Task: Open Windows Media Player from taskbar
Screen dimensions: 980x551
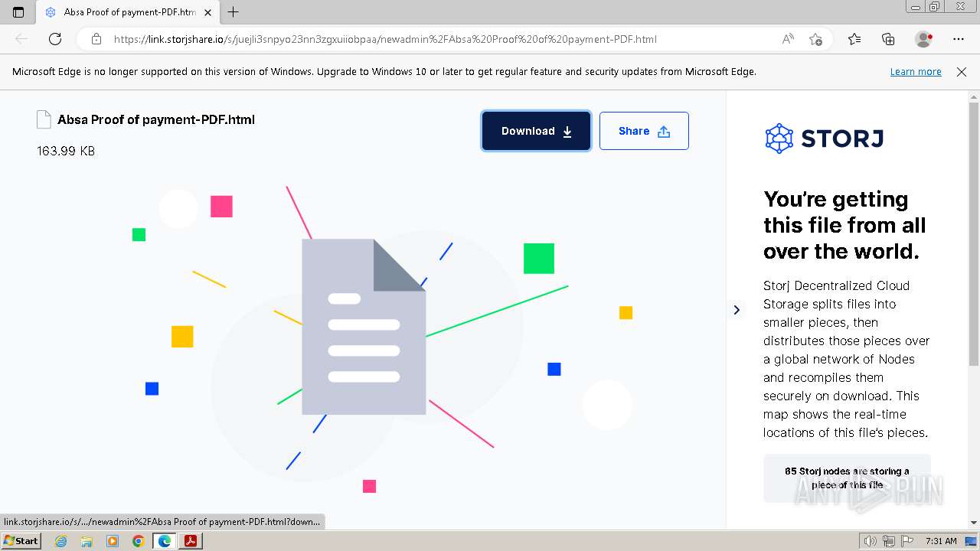Action: click(113, 541)
